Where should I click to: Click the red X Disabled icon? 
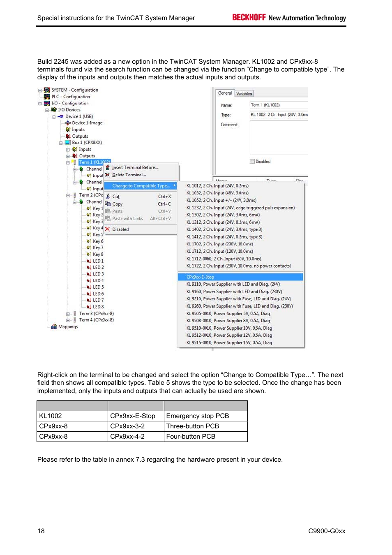pos(107,229)
